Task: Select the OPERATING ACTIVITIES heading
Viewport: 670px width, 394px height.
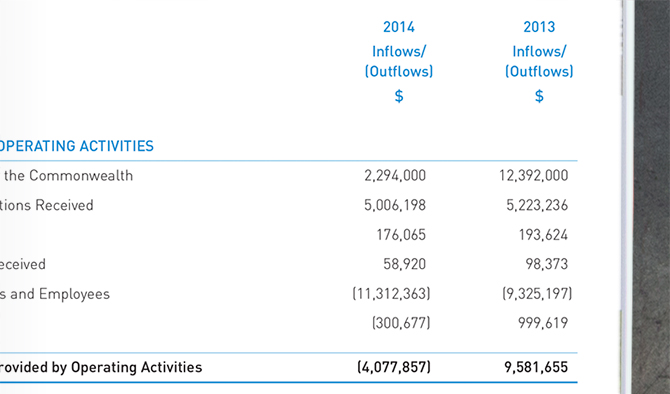Action: [76, 146]
